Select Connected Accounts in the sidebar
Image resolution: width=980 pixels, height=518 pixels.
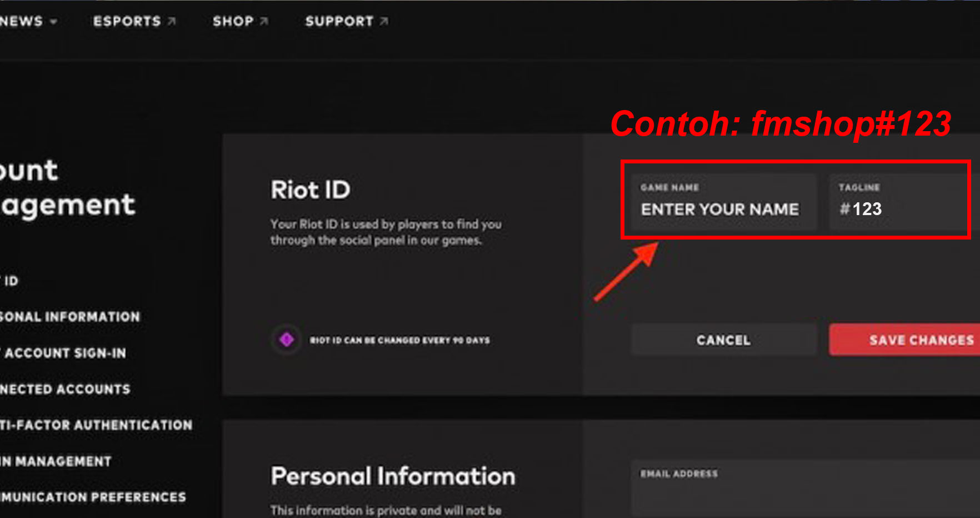click(x=64, y=389)
